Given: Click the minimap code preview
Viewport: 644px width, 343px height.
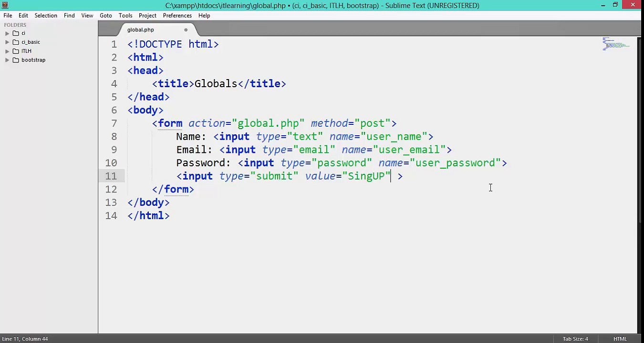Looking at the screenshot, I should (x=616, y=44).
